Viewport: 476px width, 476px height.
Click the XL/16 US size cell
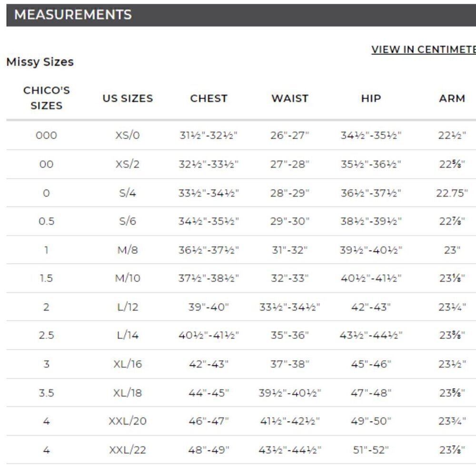[128, 364]
